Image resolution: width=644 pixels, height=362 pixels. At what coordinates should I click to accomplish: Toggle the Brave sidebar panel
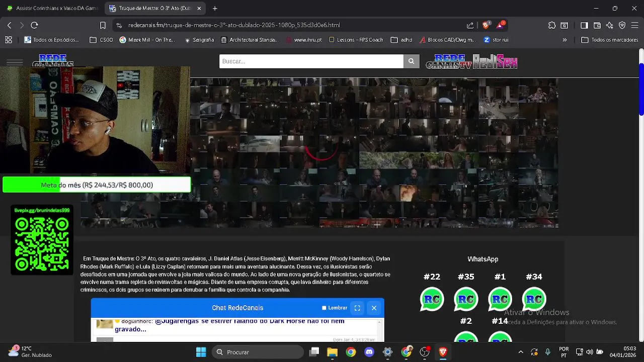click(584, 25)
